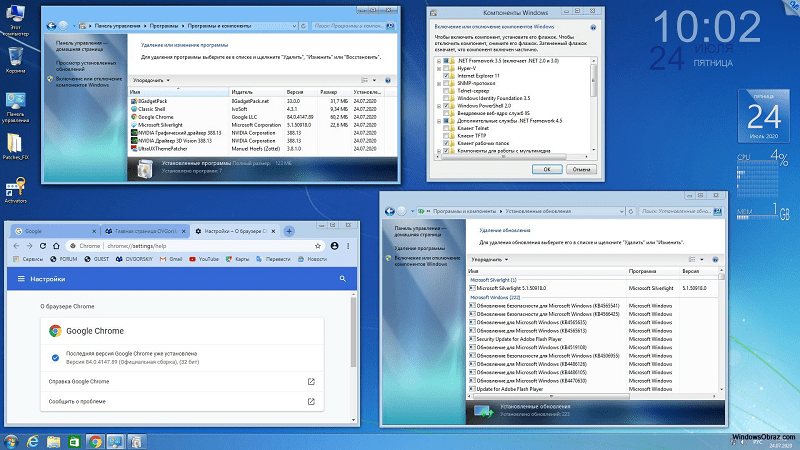
Task: Click the Chrome reload page icon
Action: click(x=43, y=245)
